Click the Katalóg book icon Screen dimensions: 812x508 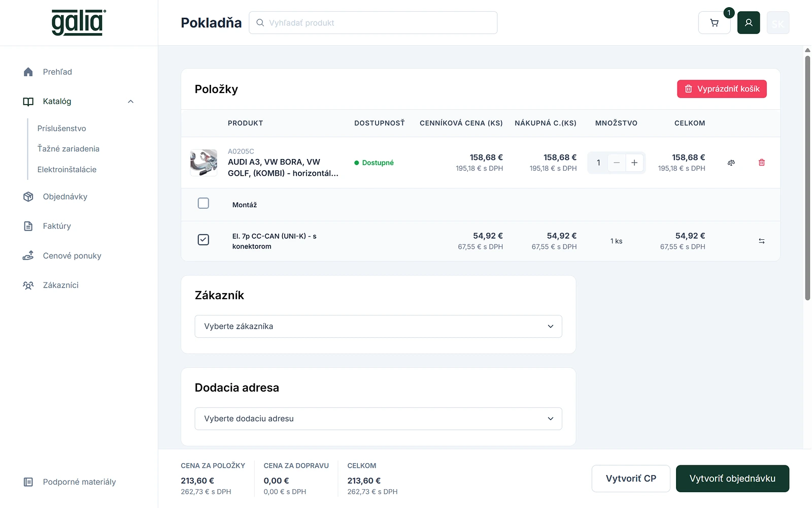point(28,102)
